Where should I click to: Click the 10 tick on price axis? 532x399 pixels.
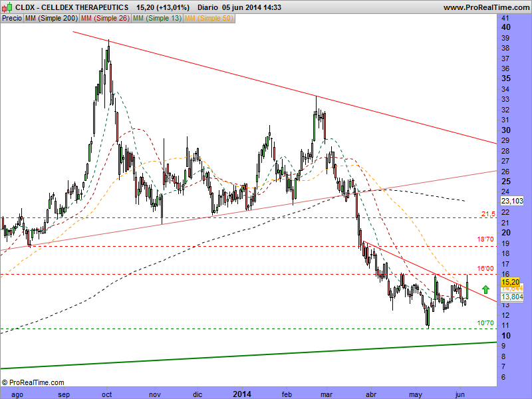click(x=506, y=336)
